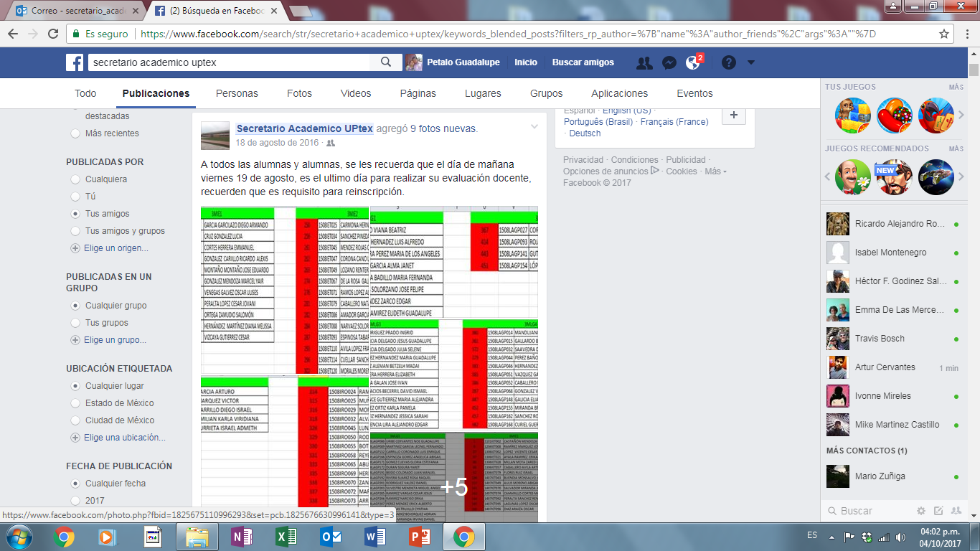Screen dimensions: 980x551
Task: Open Candy Crush game icon
Action: [x=895, y=116]
